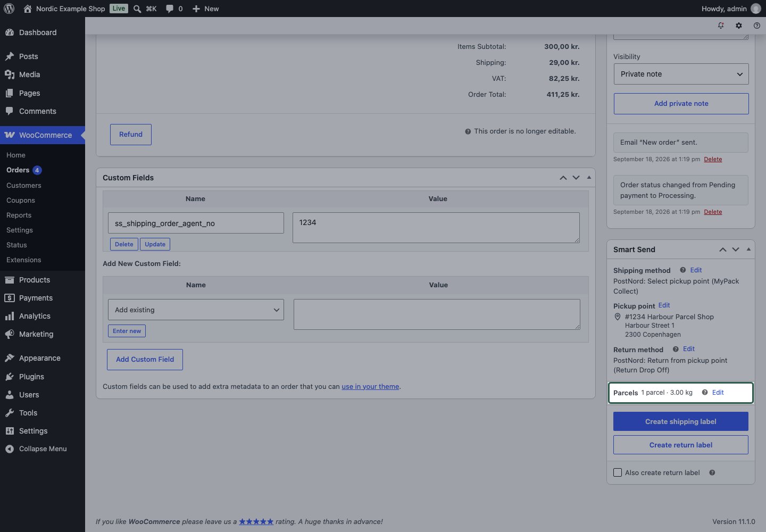Click the Refund button
The width and height of the screenshot is (766, 532).
[131, 135]
